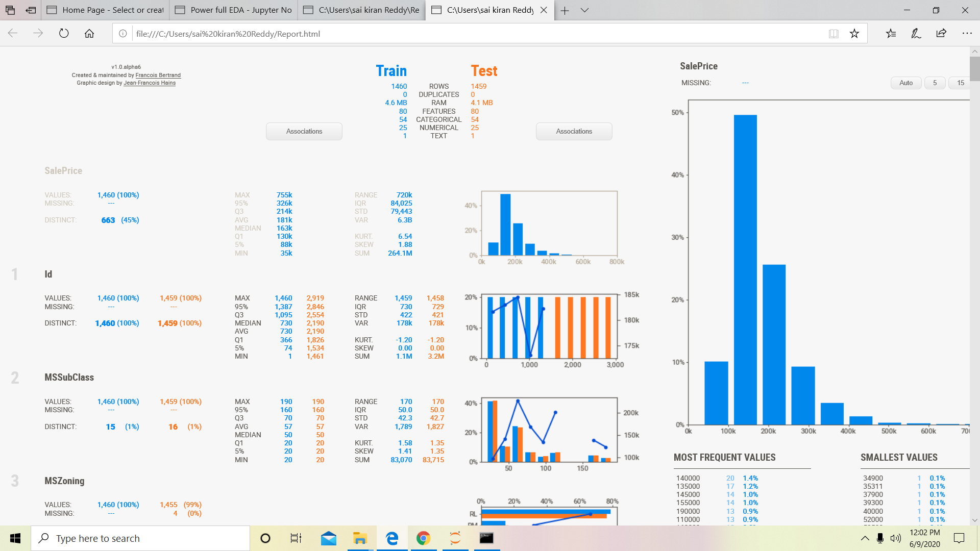The width and height of the screenshot is (980, 551).
Task: Switch to the Power full EDA Jupyter tab
Action: coord(235,10)
